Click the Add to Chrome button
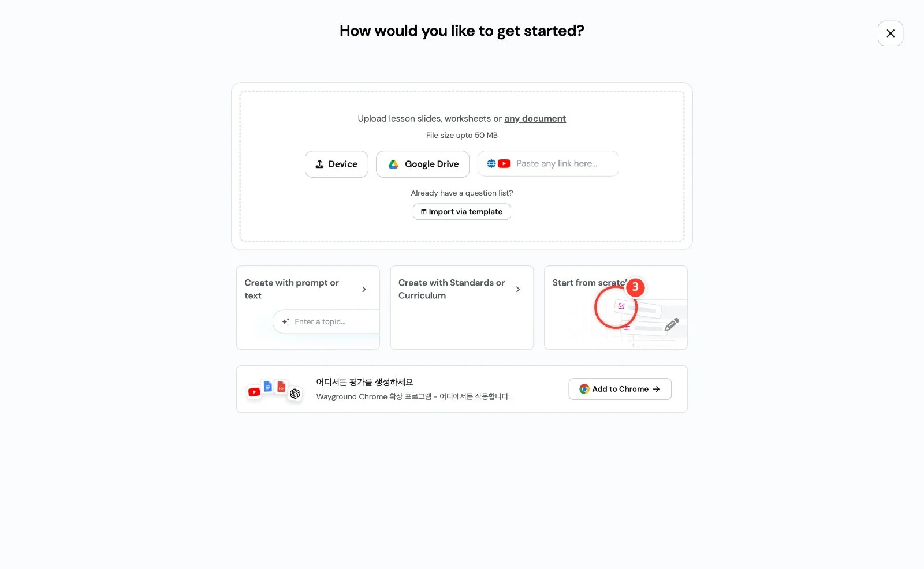This screenshot has height=569, width=924. click(620, 389)
